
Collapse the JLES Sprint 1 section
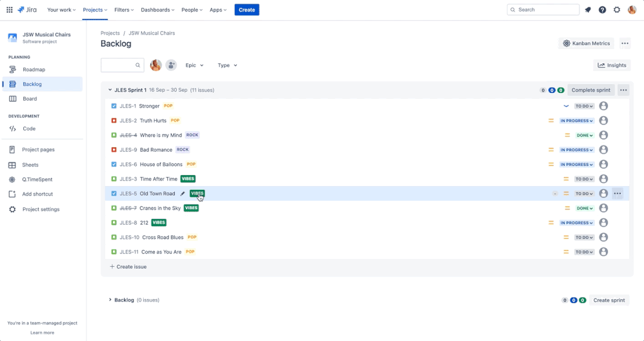(x=110, y=90)
